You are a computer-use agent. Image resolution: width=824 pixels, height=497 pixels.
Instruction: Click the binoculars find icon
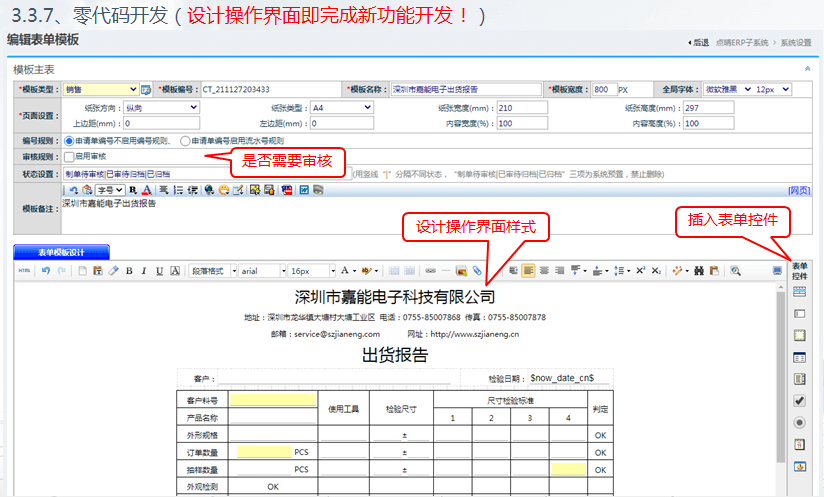coord(700,271)
